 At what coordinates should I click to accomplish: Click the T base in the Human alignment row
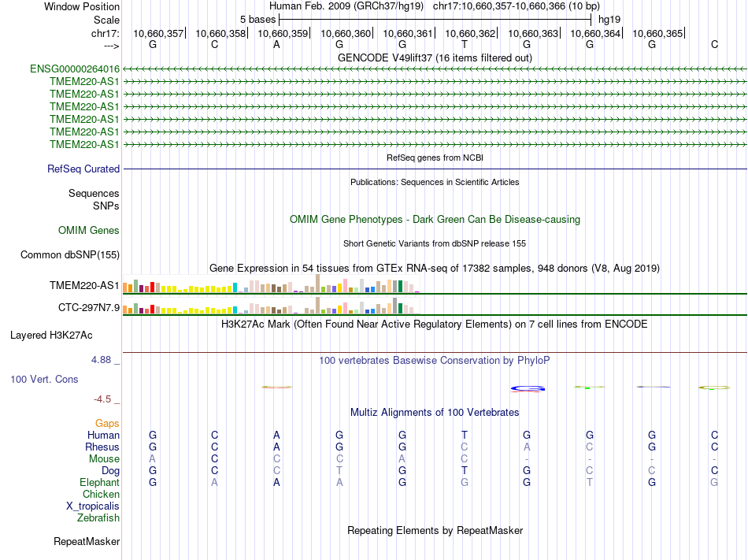click(465, 435)
